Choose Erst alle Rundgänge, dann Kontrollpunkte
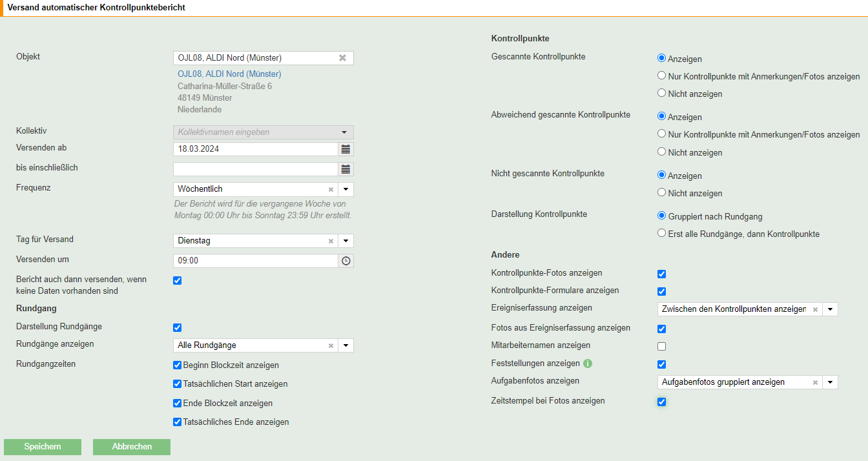 661,233
